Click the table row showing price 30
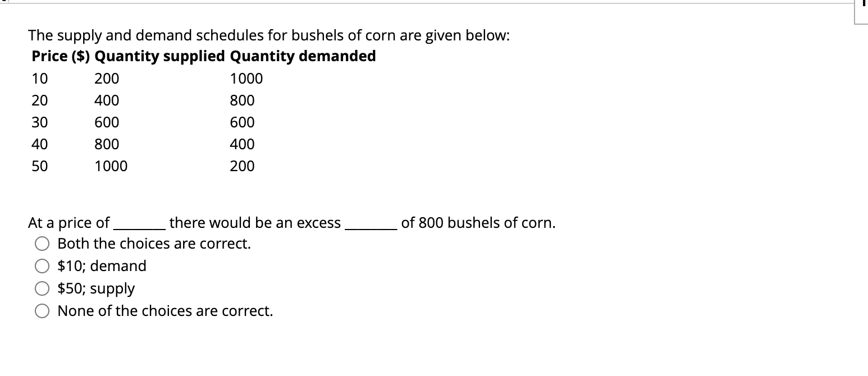Image resolution: width=868 pixels, height=376 pixels. pos(140,122)
